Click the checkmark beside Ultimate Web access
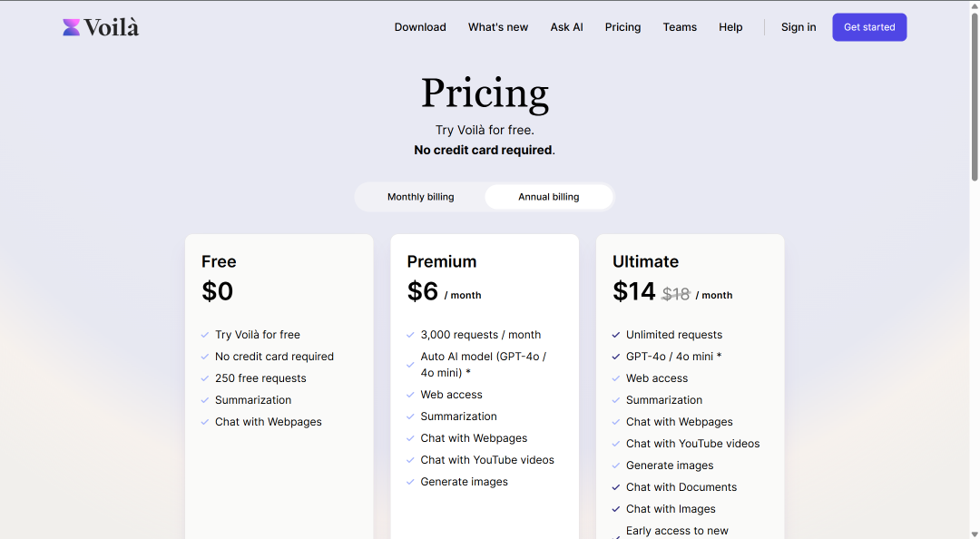The width and height of the screenshot is (980, 539). pyautogui.click(x=615, y=378)
